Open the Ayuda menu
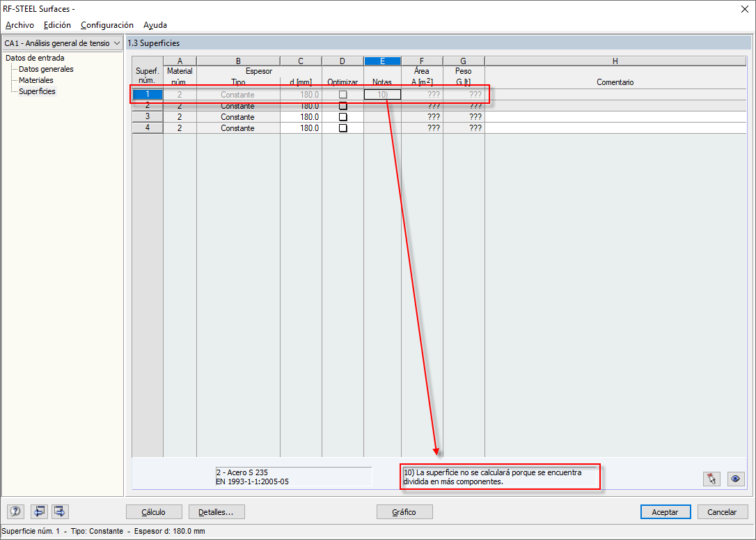The height and width of the screenshot is (540, 756). (155, 25)
